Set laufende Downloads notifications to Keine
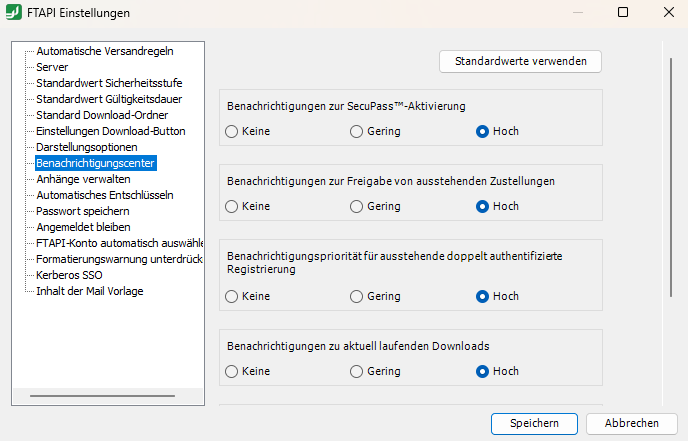This screenshot has height=441, width=688. [x=232, y=371]
